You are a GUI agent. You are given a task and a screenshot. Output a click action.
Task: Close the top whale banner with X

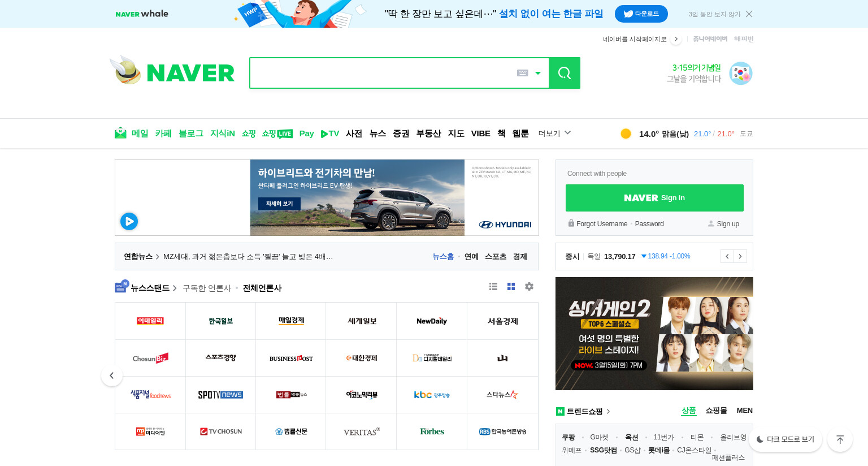pos(749,14)
